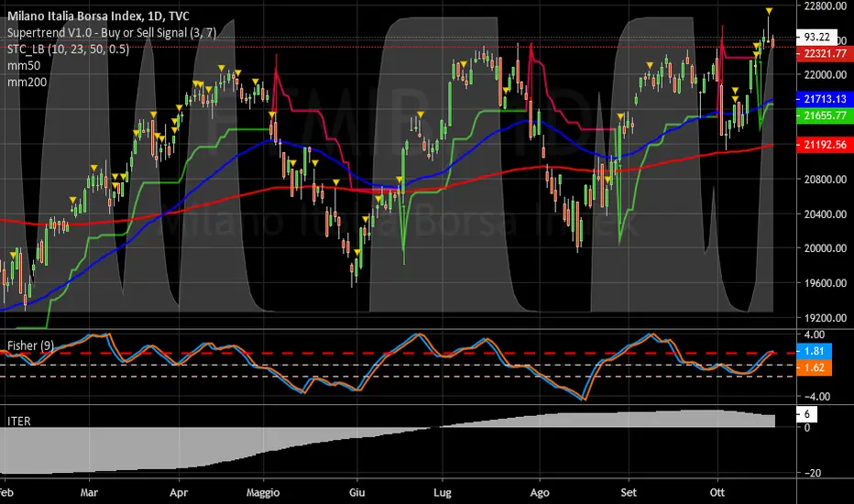The image size is (854, 504).
Task: Click the 93.22 STC value tag
Action: point(816,37)
